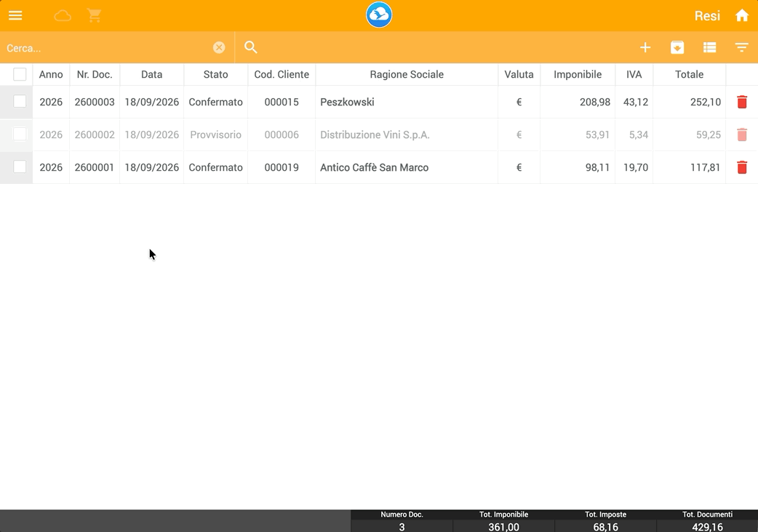The height and width of the screenshot is (532, 758).
Task: Toggle the select-all header checkbox
Action: click(20, 74)
